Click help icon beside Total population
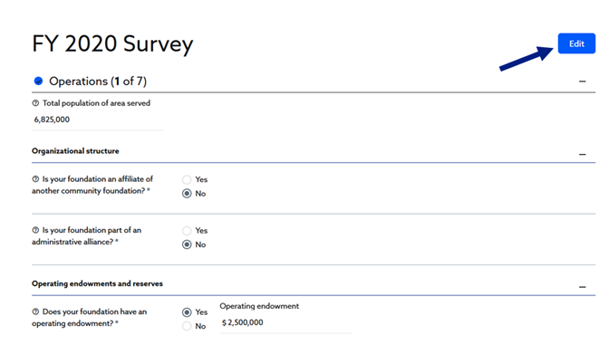Viewport: 609px width, 364px height. pyautogui.click(x=35, y=103)
